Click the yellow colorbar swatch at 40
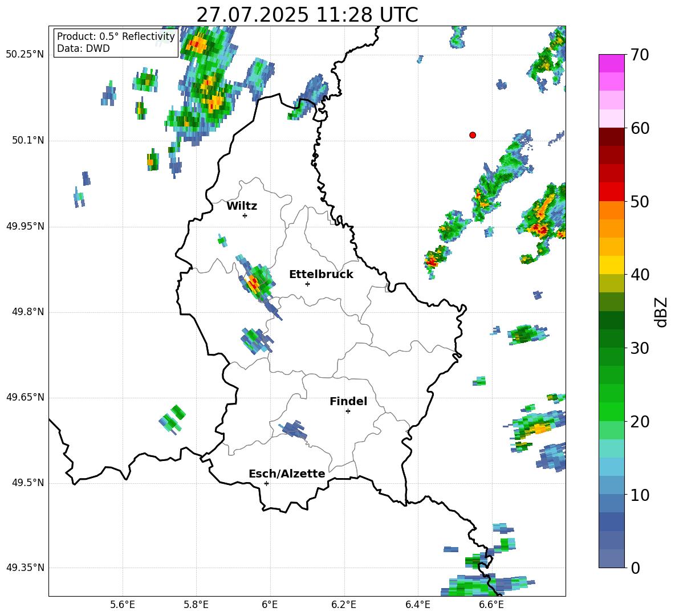675x616 pixels. click(x=611, y=265)
